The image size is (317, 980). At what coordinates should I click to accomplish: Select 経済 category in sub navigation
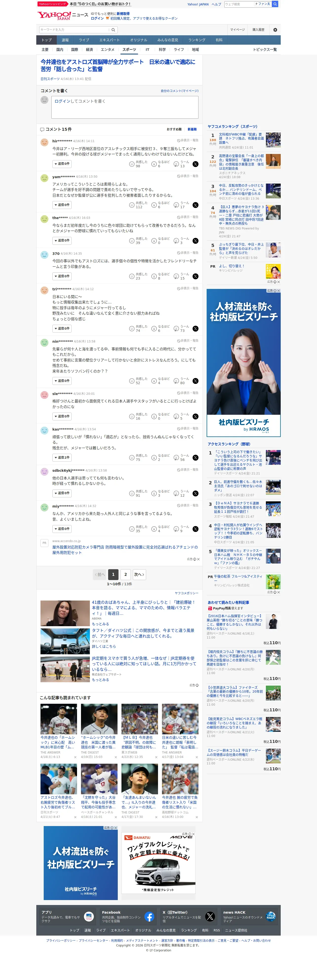(89, 50)
